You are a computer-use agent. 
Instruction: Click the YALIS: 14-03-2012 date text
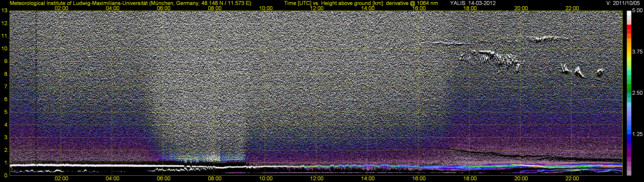pos(473,3)
